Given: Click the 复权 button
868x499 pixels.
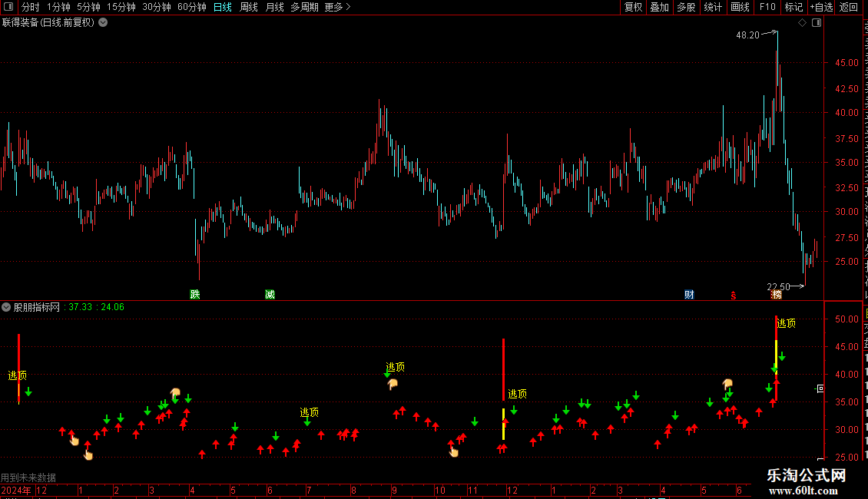Looking at the screenshot, I should [x=633, y=7].
